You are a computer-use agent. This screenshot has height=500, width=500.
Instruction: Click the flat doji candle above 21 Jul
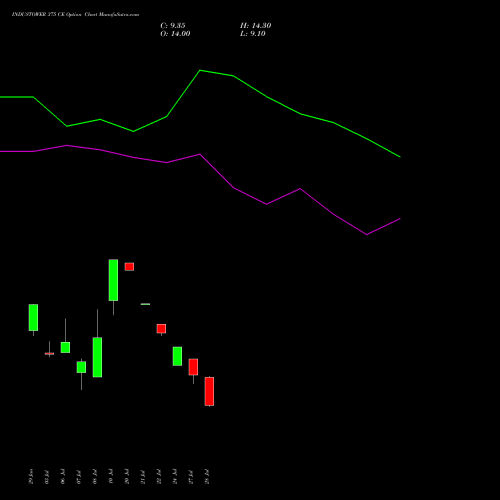pyautogui.click(x=145, y=304)
